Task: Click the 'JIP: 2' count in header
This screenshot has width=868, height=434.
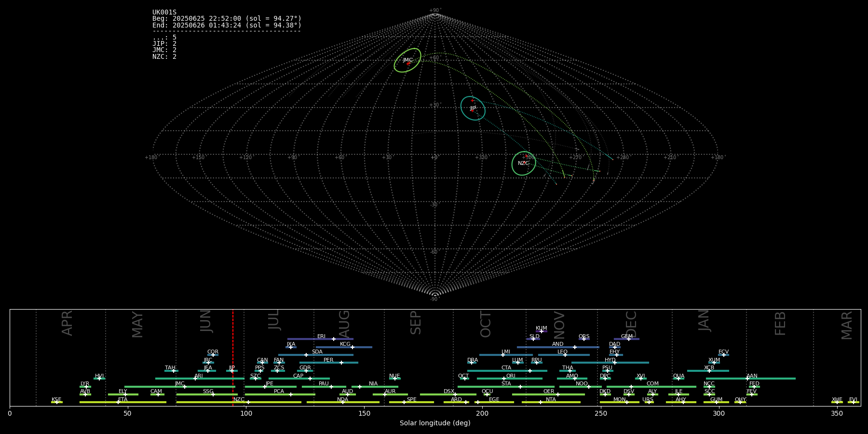Action: (164, 43)
